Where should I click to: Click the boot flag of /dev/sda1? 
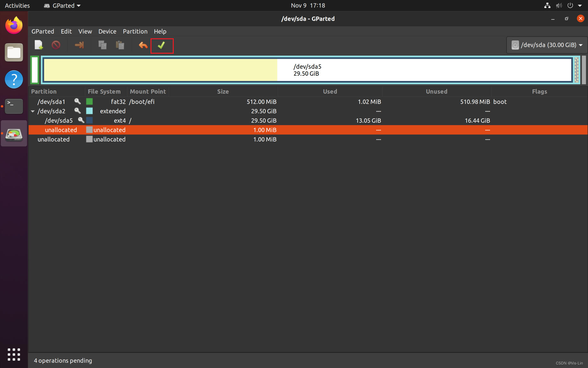[x=500, y=102]
